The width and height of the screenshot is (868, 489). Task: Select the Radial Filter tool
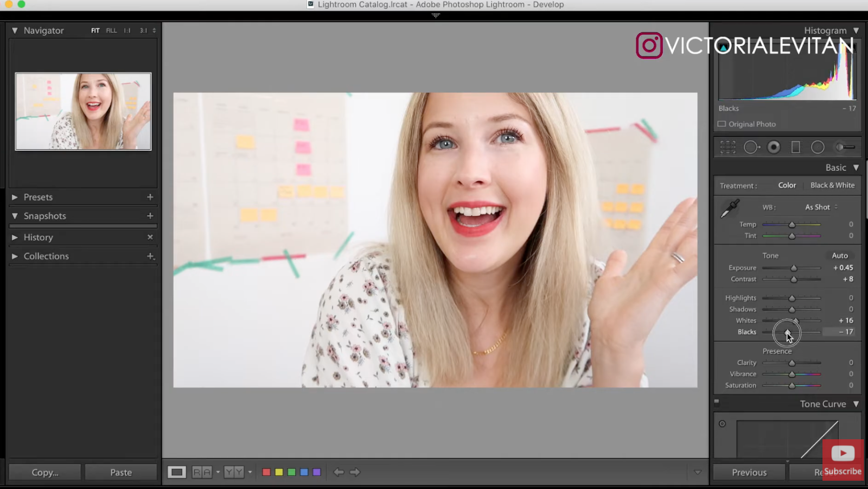coord(818,147)
